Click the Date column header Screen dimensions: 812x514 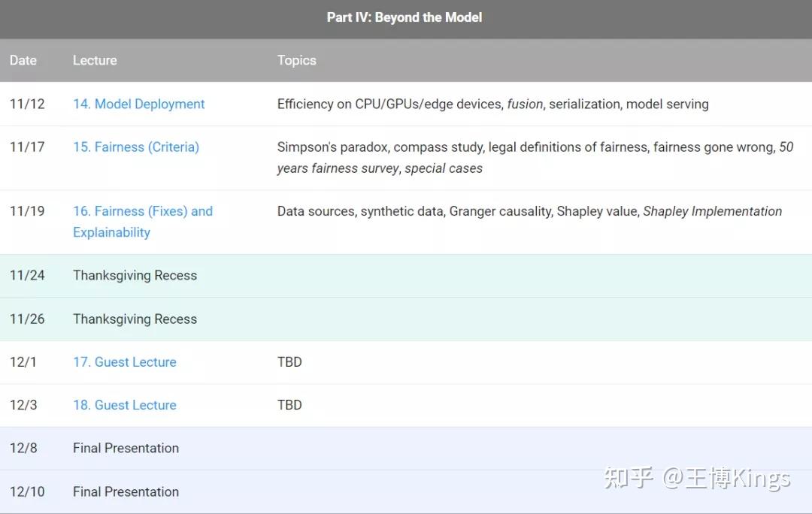point(23,60)
